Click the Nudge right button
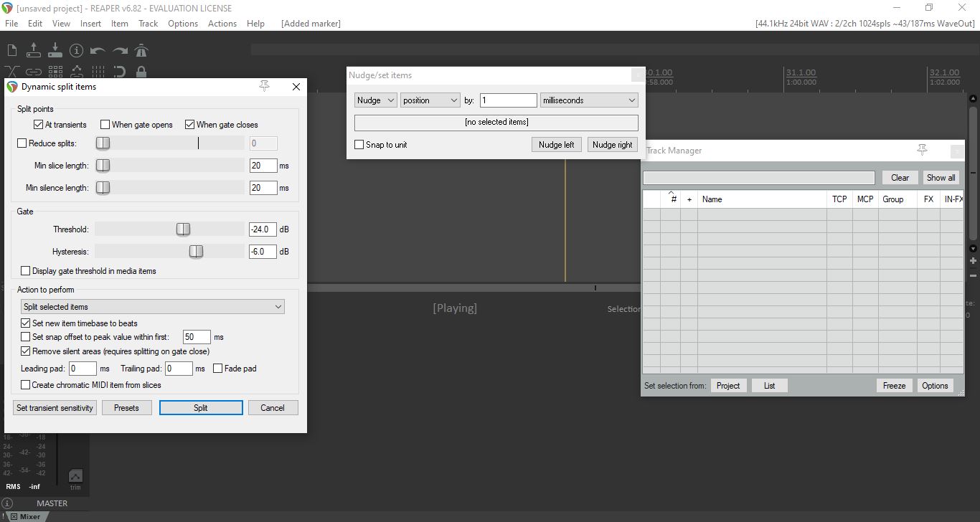 click(x=613, y=145)
